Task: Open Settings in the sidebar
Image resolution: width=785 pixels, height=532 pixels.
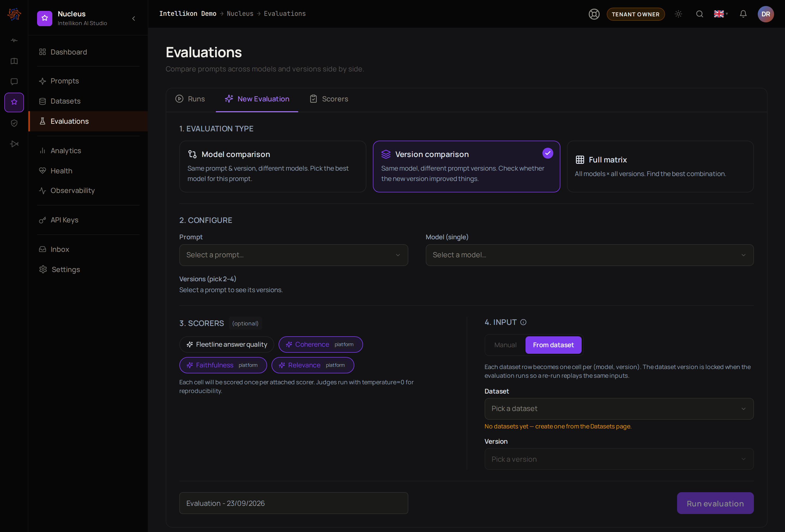Action: click(88, 270)
